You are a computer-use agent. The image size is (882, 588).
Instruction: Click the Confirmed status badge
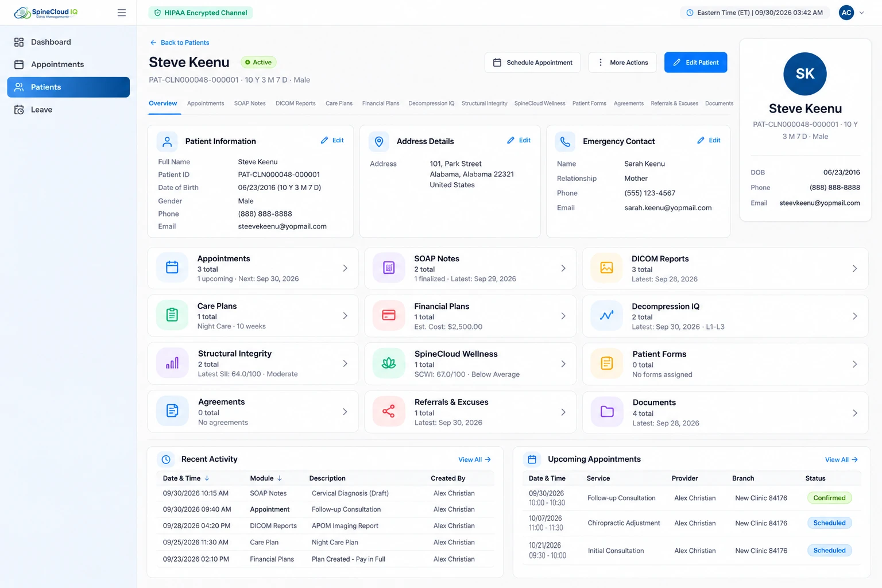[829, 498]
